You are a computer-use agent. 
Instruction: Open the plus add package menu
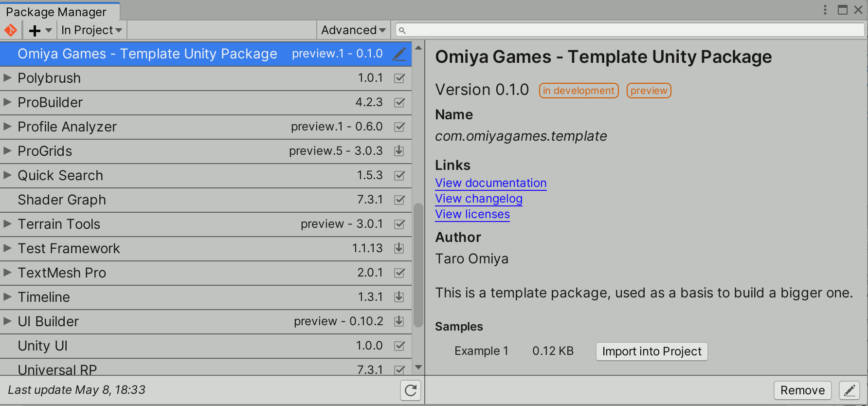[x=40, y=30]
